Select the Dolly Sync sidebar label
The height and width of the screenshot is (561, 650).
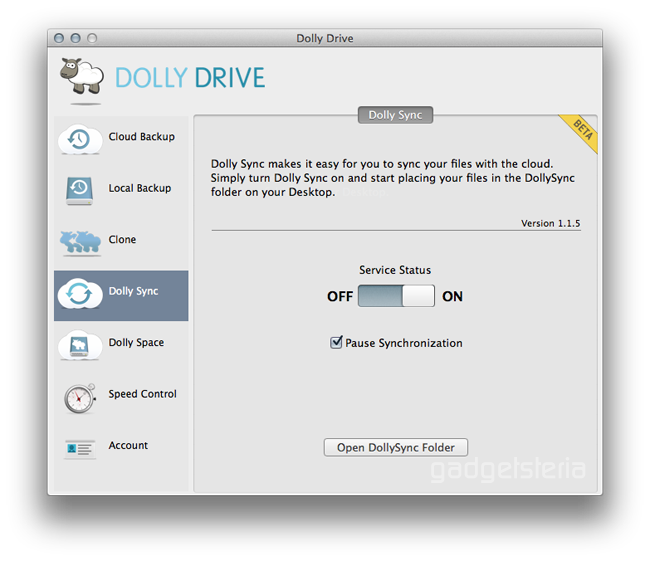(x=133, y=291)
